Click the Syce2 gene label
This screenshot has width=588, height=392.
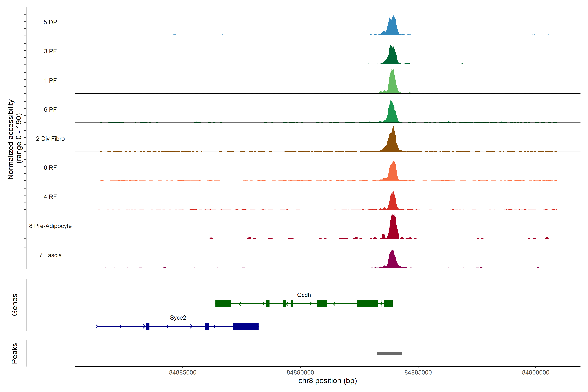178,318
